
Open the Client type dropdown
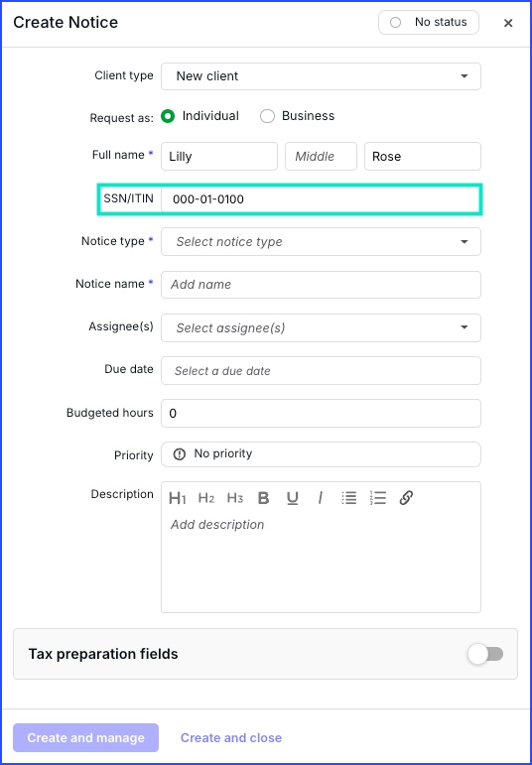(321, 76)
